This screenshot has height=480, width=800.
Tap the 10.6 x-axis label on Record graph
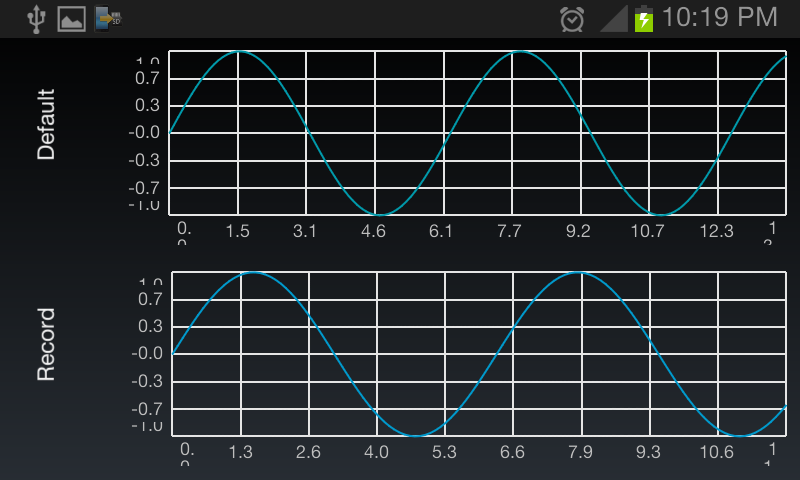click(716, 452)
